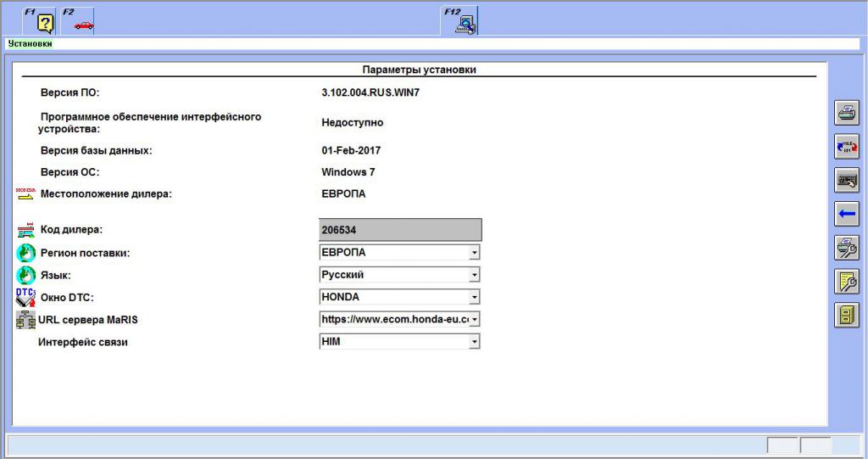Open the F1 help icon
Image resolution: width=868 pixels, height=459 pixels.
(39, 21)
